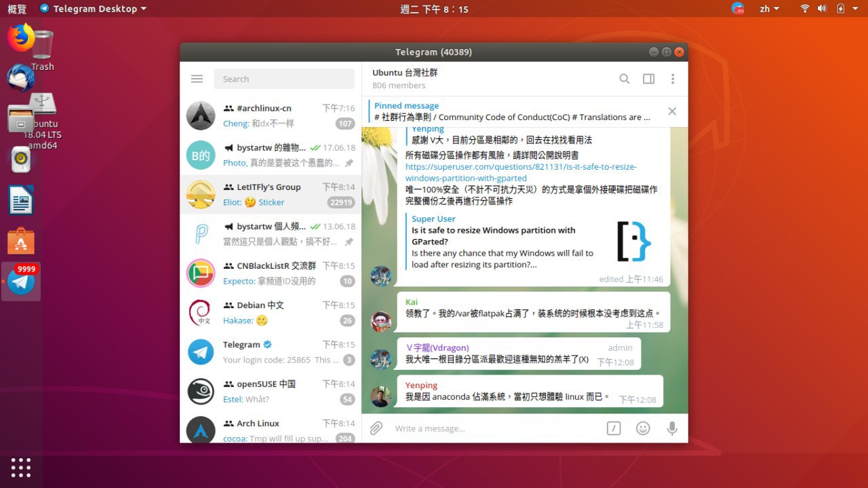
Task: Open the Telegram hamburger menu
Action: (x=197, y=79)
